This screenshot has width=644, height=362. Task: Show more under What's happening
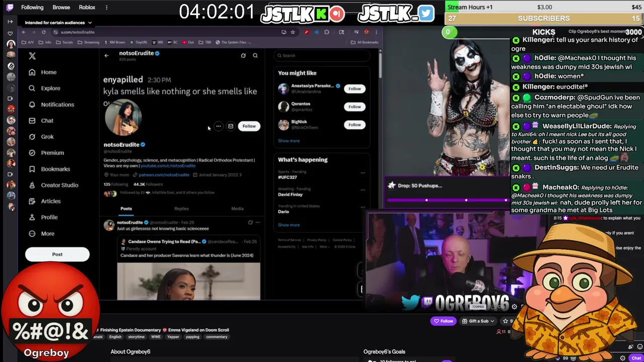[x=289, y=225]
